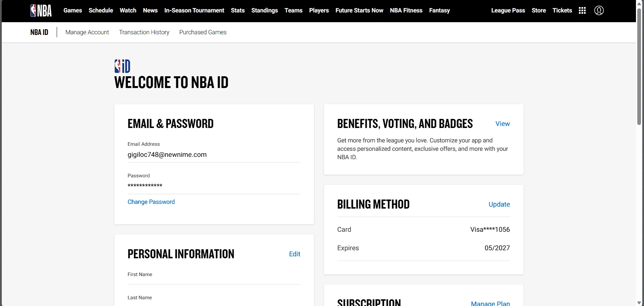This screenshot has width=644, height=306.
Task: Click the NBA ID sub-nav label
Action: 39,32
